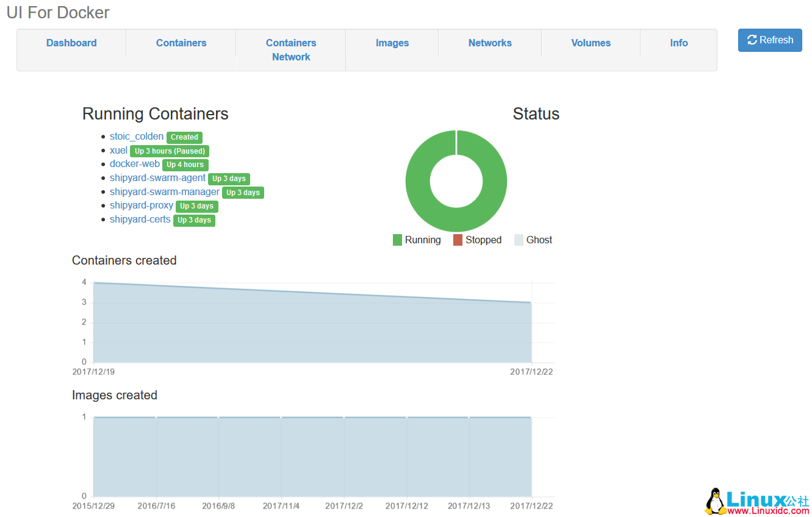Switch to the Containers tab
Screen dimensions: 812x517
click(181, 43)
